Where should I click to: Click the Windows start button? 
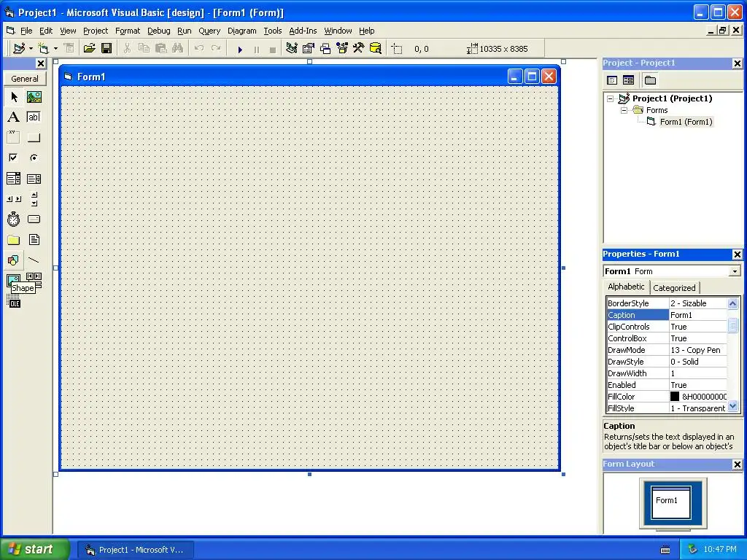pyautogui.click(x=34, y=549)
